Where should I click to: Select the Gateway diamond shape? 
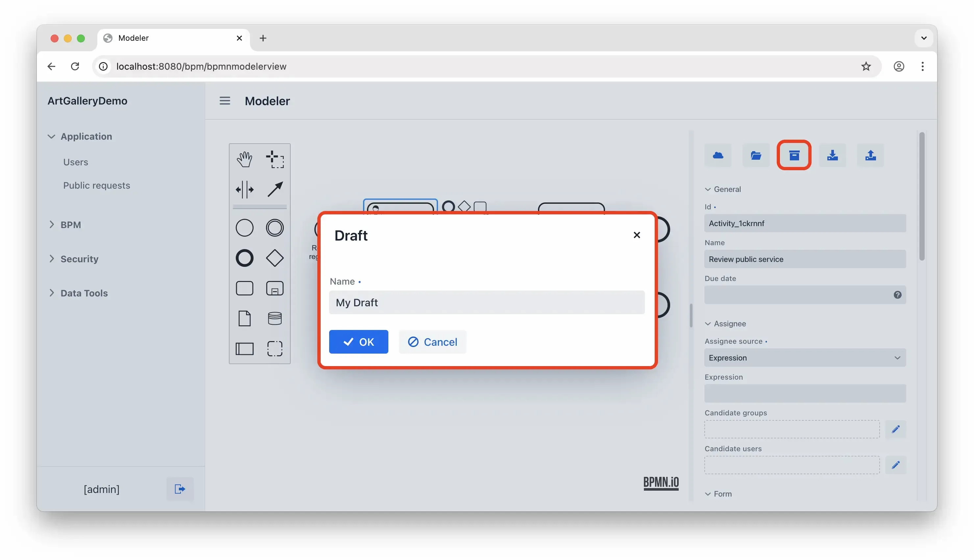pos(275,258)
